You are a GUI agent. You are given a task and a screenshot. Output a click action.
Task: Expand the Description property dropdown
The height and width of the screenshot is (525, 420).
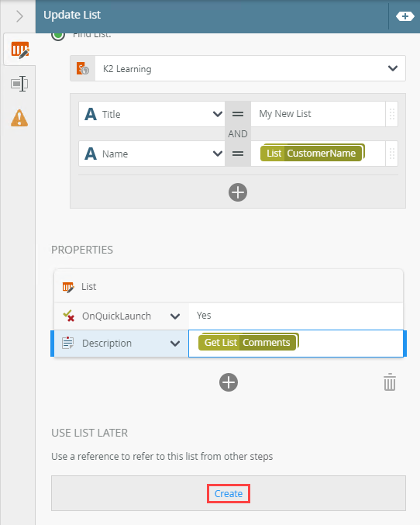pos(175,344)
